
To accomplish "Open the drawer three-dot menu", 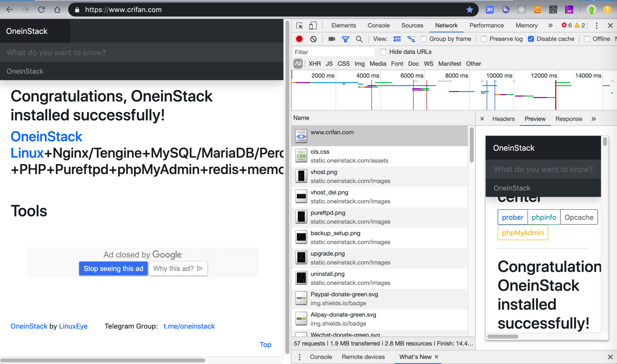I will tap(299, 357).
